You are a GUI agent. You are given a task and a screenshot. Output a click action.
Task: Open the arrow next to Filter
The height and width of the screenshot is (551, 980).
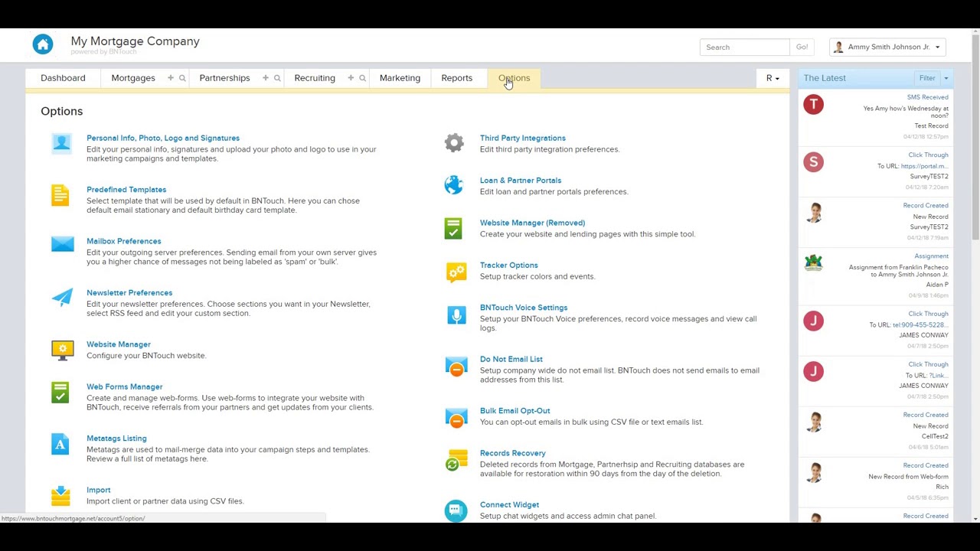click(946, 78)
